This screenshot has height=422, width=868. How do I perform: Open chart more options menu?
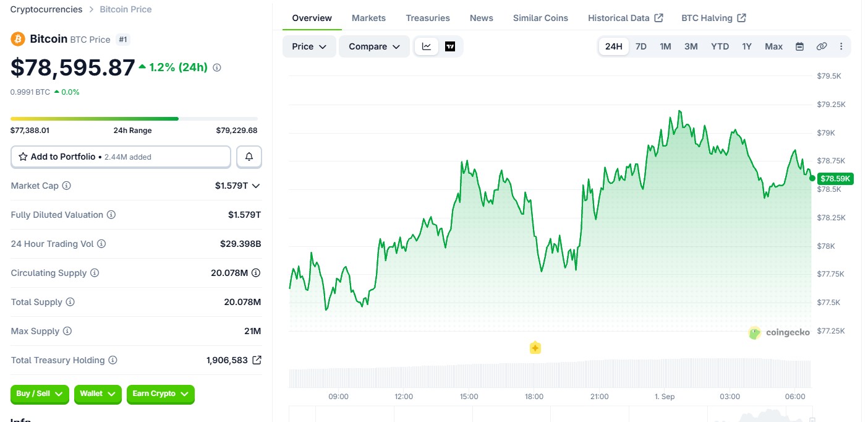tap(841, 46)
